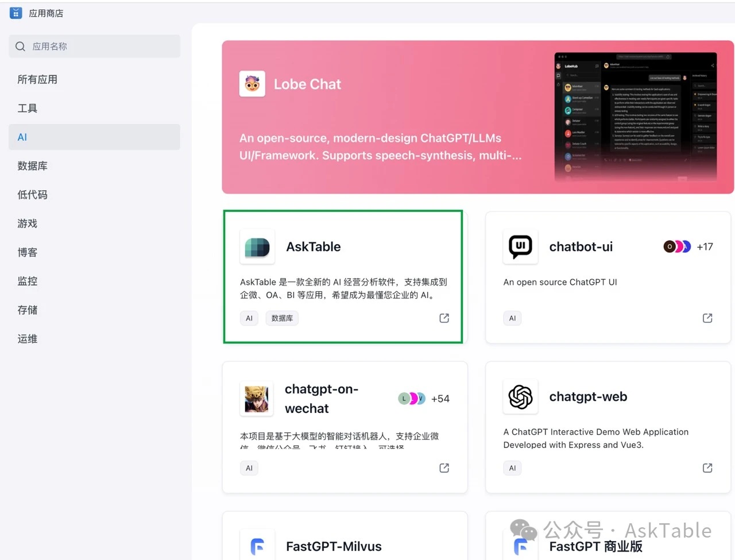This screenshot has width=735, height=560.
Task: Click the AI tag on the AskTable card
Action: click(x=249, y=318)
